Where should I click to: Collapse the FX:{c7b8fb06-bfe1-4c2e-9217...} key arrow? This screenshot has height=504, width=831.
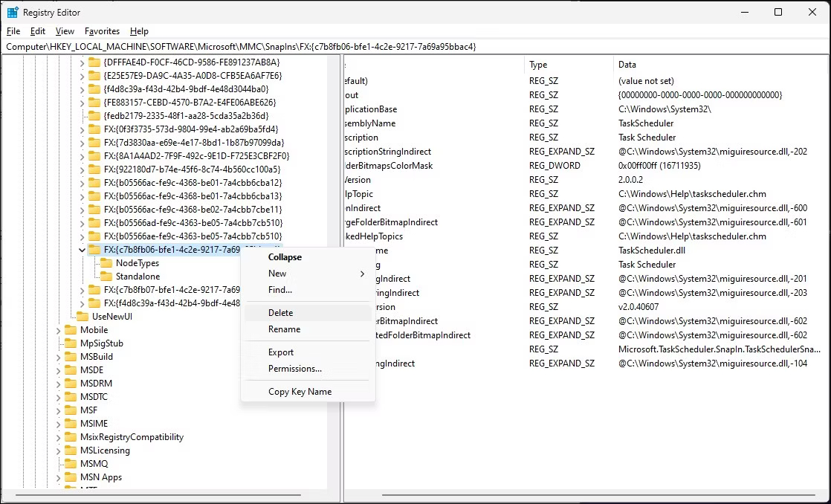tap(83, 250)
